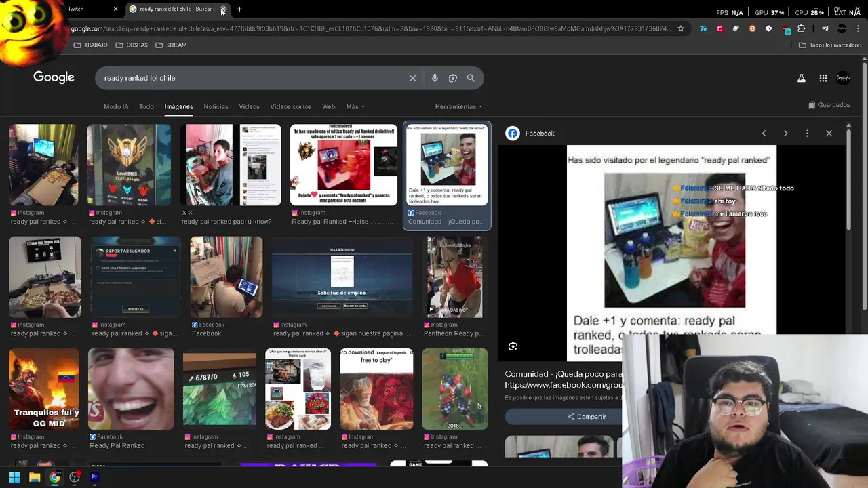The height and width of the screenshot is (488, 868).
Task: Open the COSITAS bookmarks folder
Action: pos(132,45)
